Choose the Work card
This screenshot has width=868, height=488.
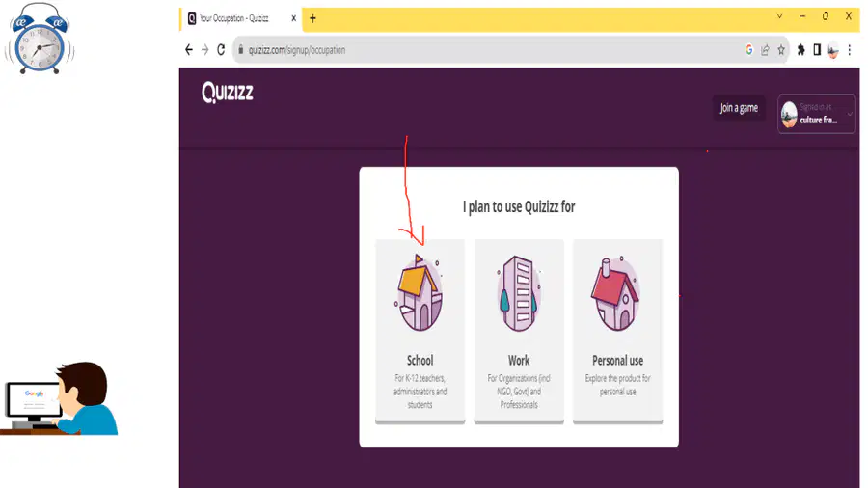519,331
